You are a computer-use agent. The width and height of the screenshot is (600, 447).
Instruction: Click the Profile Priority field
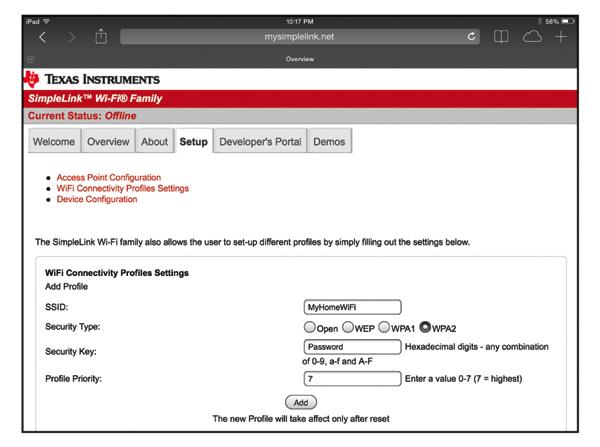(352, 378)
